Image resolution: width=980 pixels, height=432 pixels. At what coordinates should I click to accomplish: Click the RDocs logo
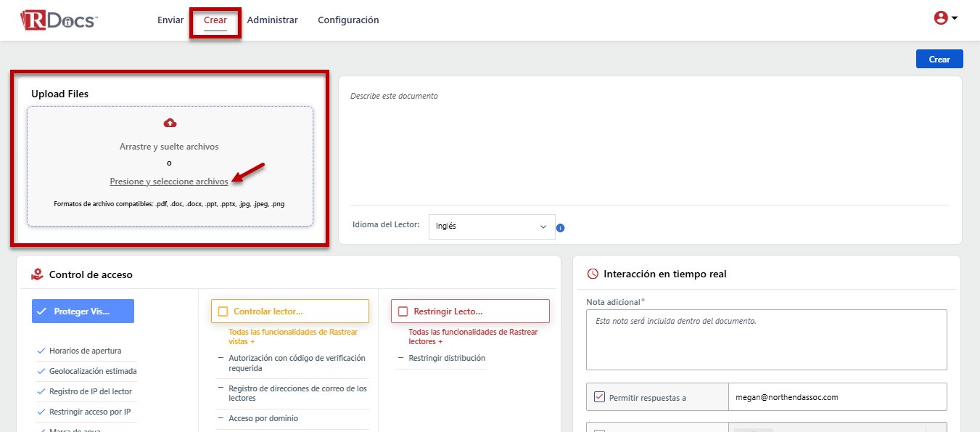[58, 20]
